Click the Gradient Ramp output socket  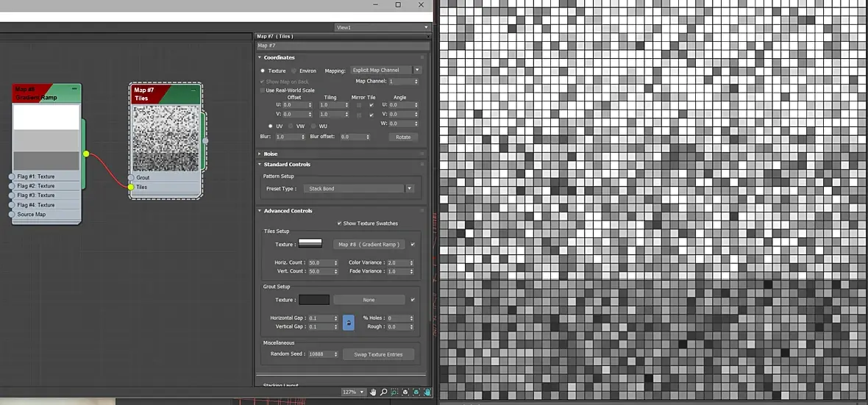pyautogui.click(x=86, y=154)
